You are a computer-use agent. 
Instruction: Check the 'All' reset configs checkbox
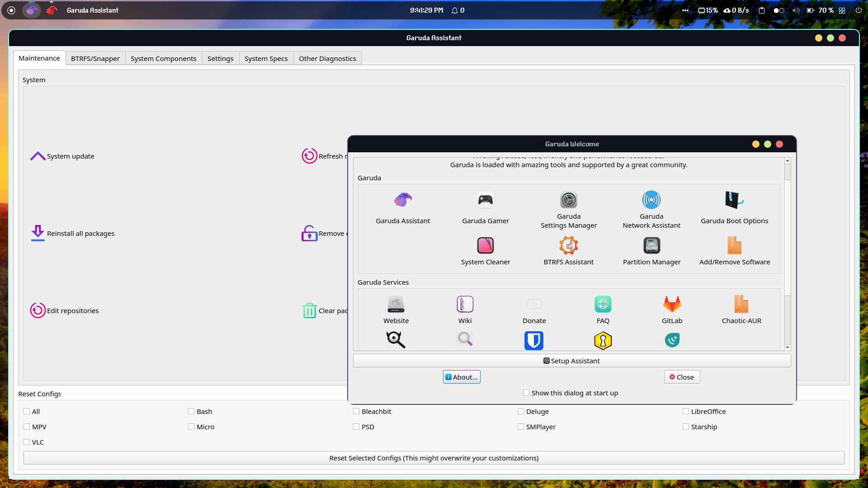(27, 411)
